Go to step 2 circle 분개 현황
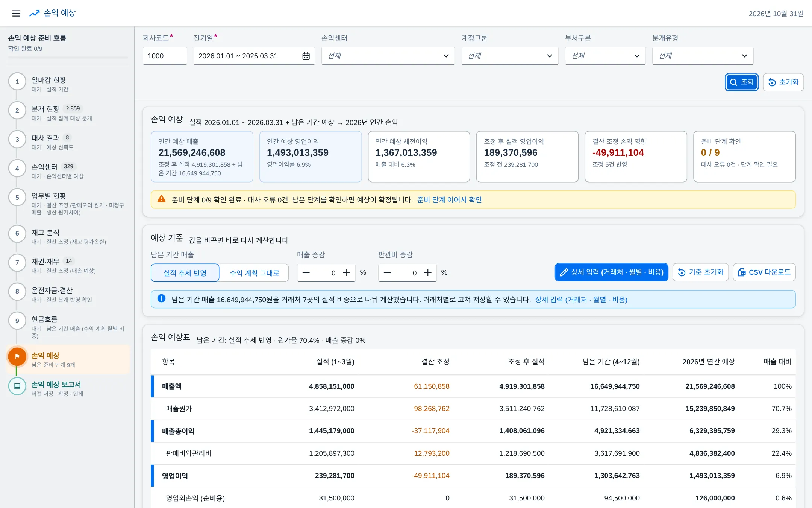The image size is (812, 508). (17, 111)
